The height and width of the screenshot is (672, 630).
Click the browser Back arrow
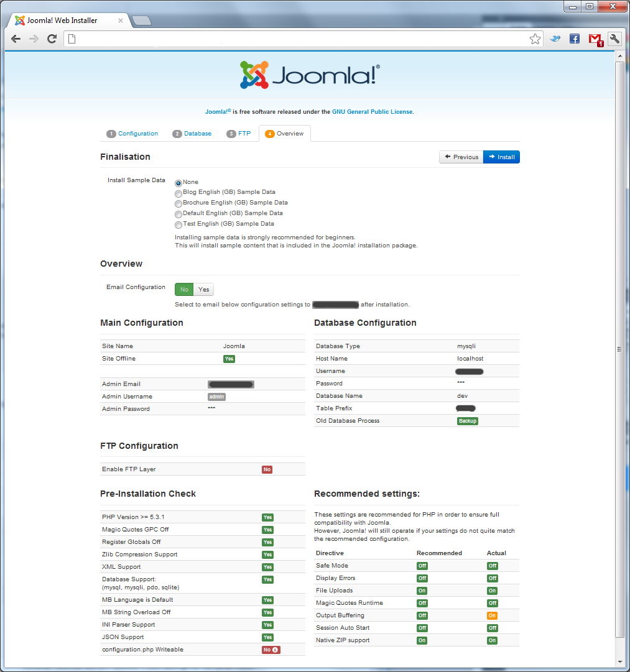tap(16, 39)
